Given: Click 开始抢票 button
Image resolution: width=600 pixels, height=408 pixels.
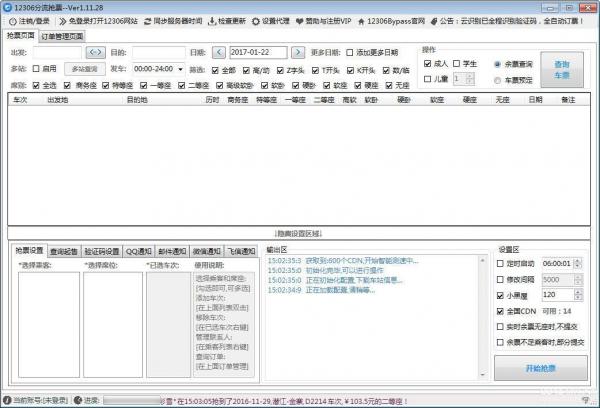Looking at the screenshot, I should tap(541, 368).
